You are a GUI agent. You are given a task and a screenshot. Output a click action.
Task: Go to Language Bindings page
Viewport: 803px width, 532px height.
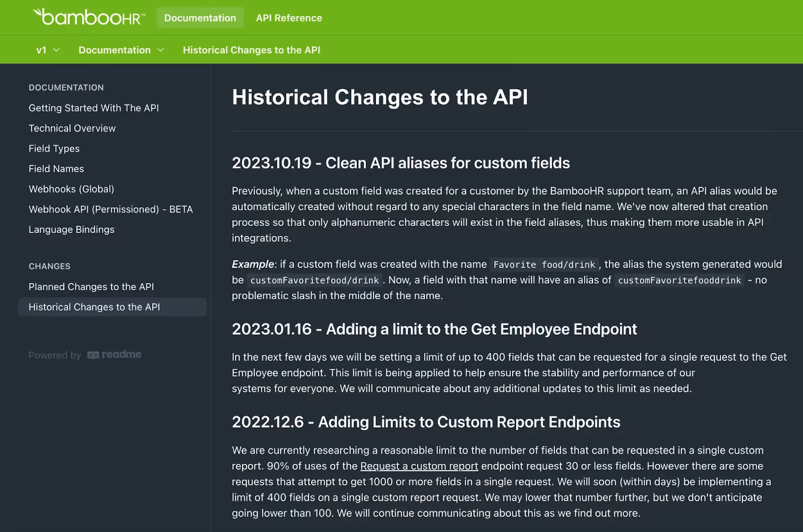click(71, 229)
